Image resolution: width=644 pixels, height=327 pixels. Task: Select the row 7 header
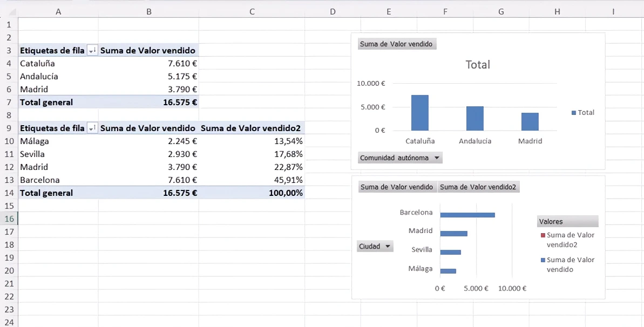click(9, 103)
